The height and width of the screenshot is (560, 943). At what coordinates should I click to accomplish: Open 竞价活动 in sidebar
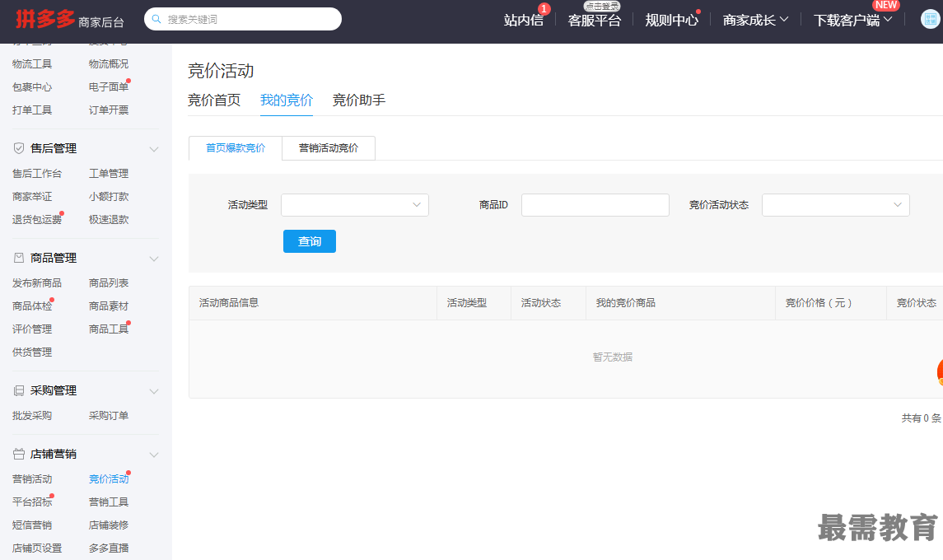pos(108,478)
